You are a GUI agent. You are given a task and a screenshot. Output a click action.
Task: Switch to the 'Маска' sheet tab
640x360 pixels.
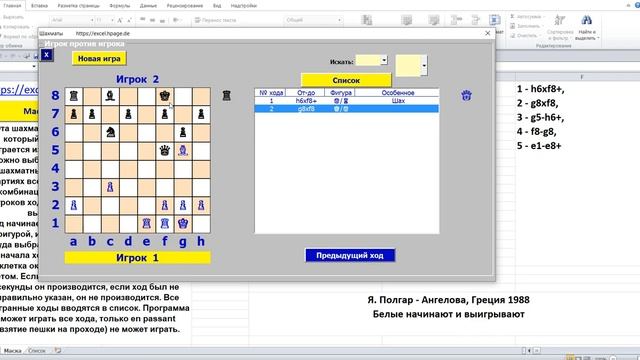tap(13, 351)
